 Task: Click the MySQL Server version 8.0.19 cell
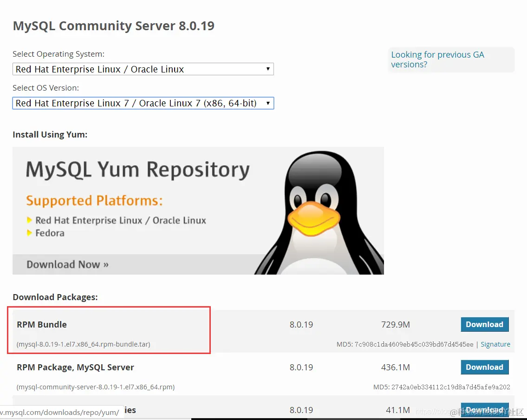[301, 367]
